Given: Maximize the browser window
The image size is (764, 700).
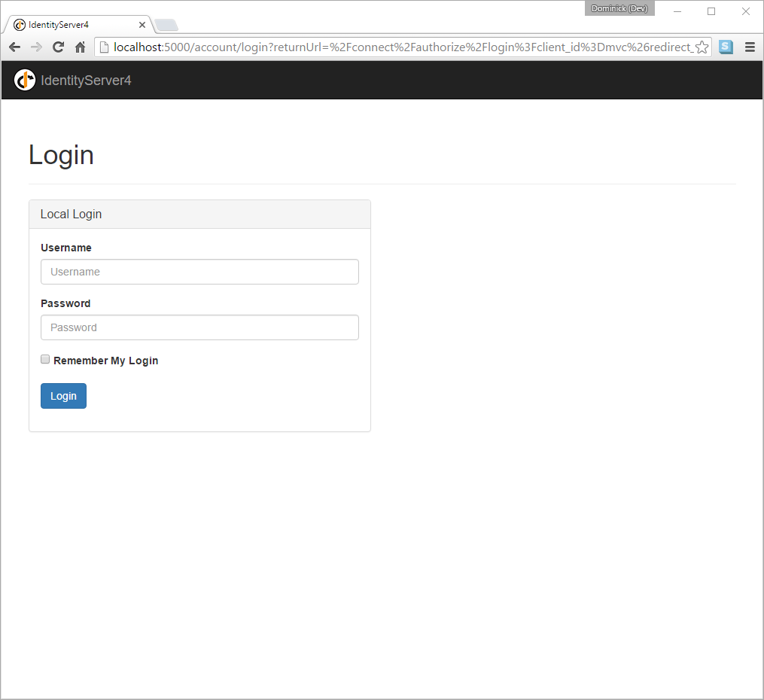Looking at the screenshot, I should pos(711,11).
